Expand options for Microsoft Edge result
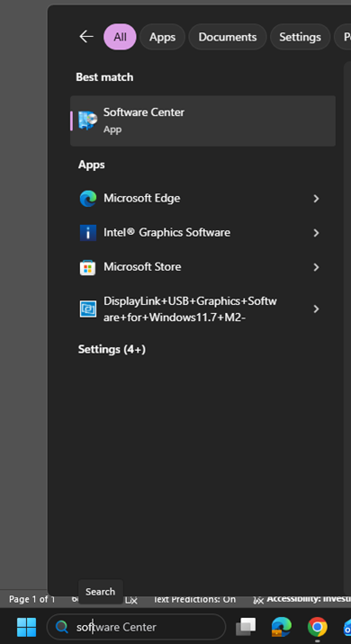Viewport: 351px width, 644px height. 316,199
